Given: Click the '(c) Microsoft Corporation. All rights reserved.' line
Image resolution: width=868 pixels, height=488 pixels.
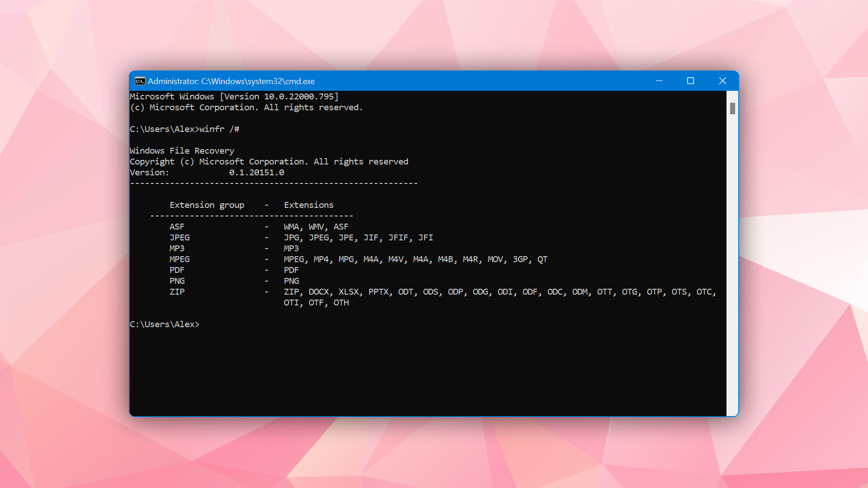Looking at the screenshot, I should click(x=246, y=108).
